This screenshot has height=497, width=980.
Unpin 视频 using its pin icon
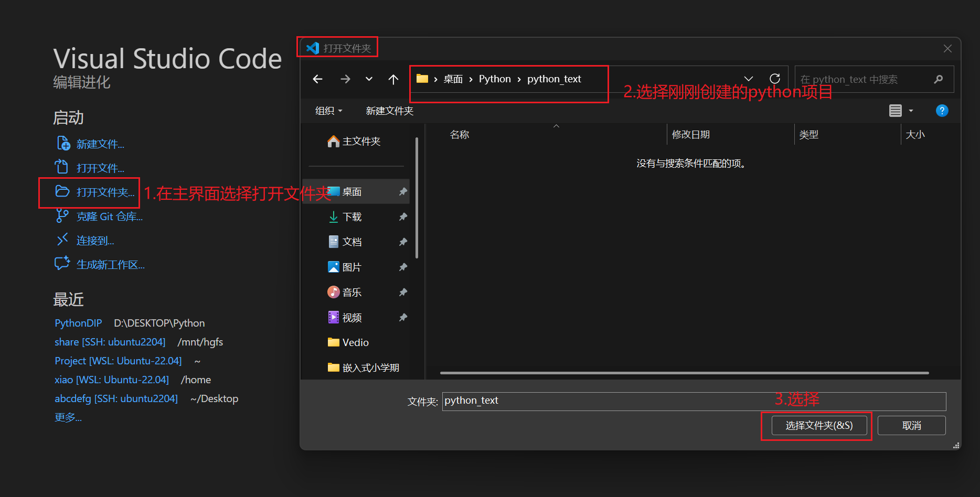click(x=402, y=318)
